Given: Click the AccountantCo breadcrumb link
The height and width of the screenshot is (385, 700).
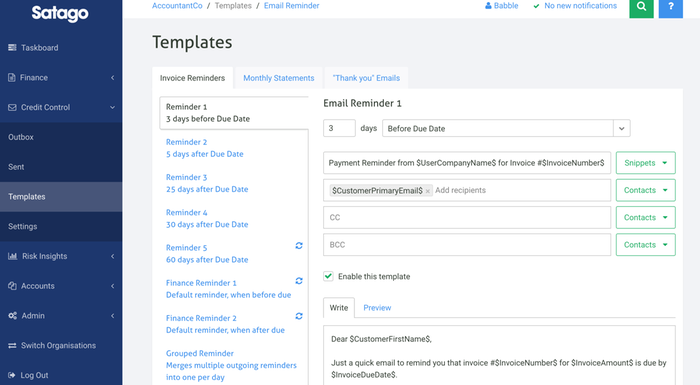Looking at the screenshot, I should click(x=177, y=6).
